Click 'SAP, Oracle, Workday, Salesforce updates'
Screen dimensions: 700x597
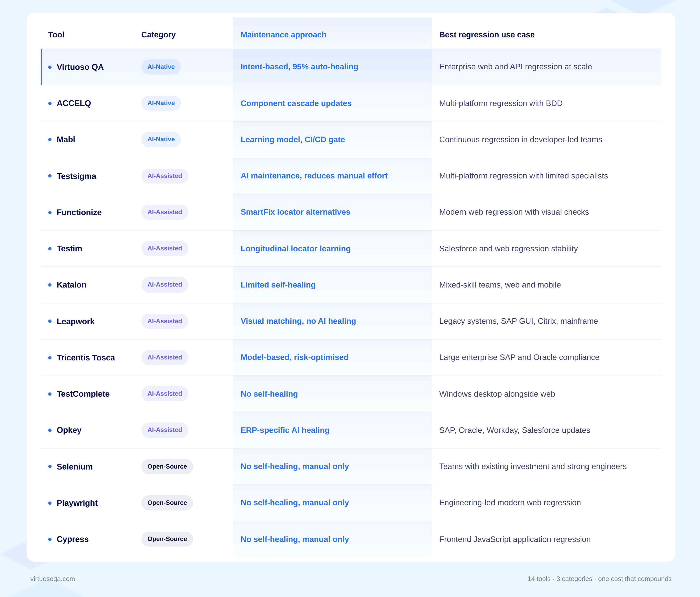click(515, 430)
